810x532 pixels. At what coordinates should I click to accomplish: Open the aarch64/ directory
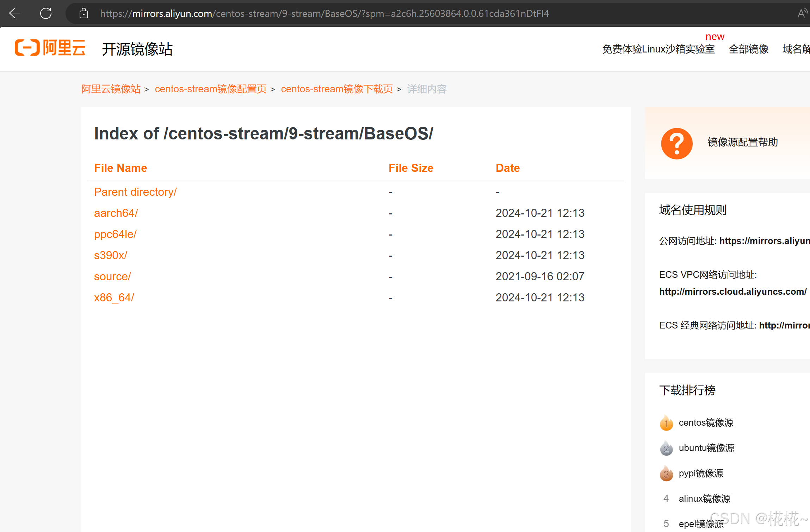[x=116, y=213]
